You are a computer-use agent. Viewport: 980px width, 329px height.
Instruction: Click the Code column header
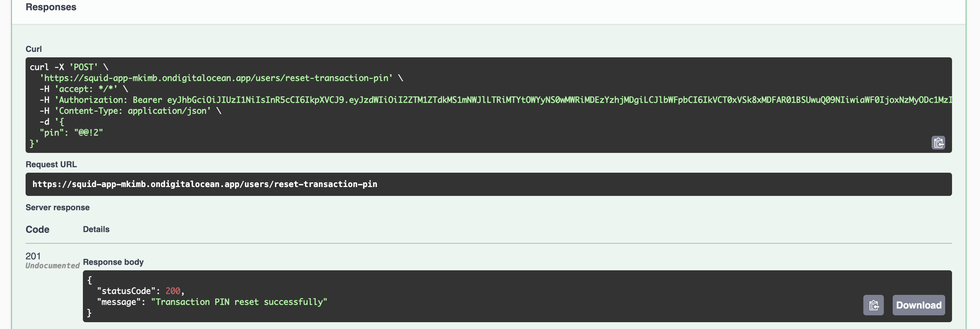[x=37, y=230]
